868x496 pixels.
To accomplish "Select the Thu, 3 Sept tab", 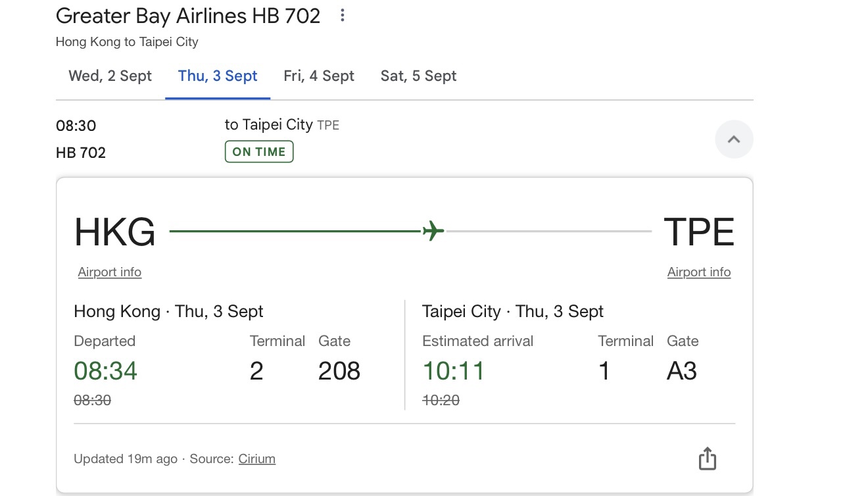I will coord(218,76).
